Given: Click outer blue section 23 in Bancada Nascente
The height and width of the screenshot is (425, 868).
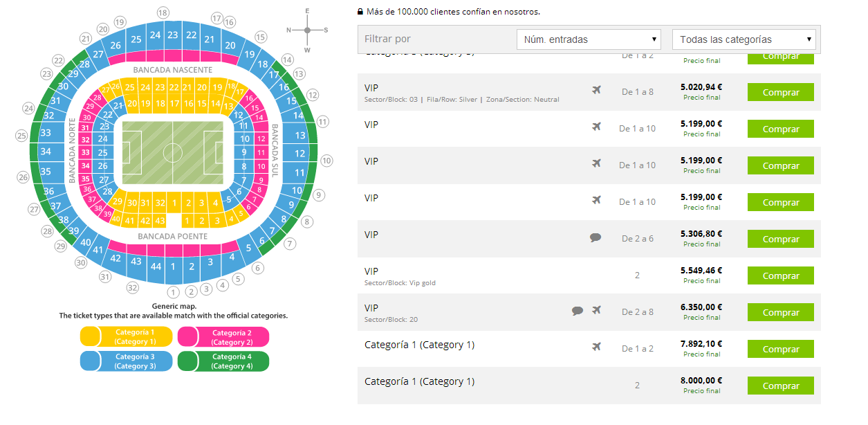Looking at the screenshot, I should [173, 35].
